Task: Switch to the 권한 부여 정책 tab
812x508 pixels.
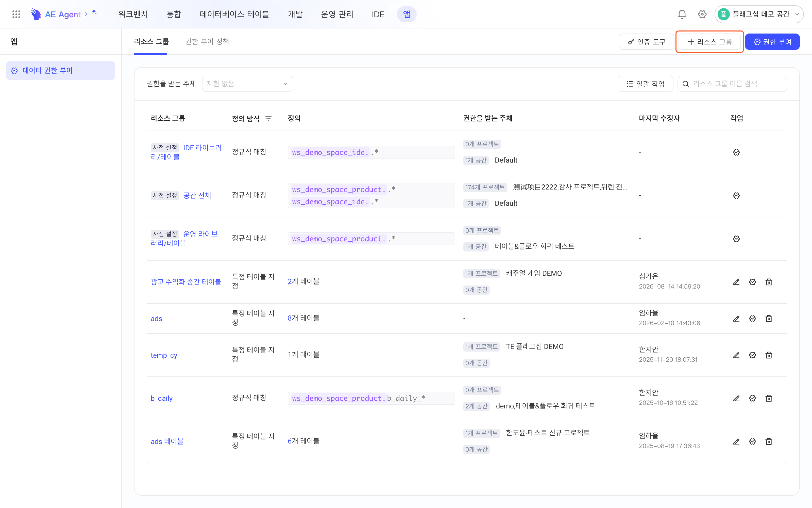Action: [x=207, y=41]
